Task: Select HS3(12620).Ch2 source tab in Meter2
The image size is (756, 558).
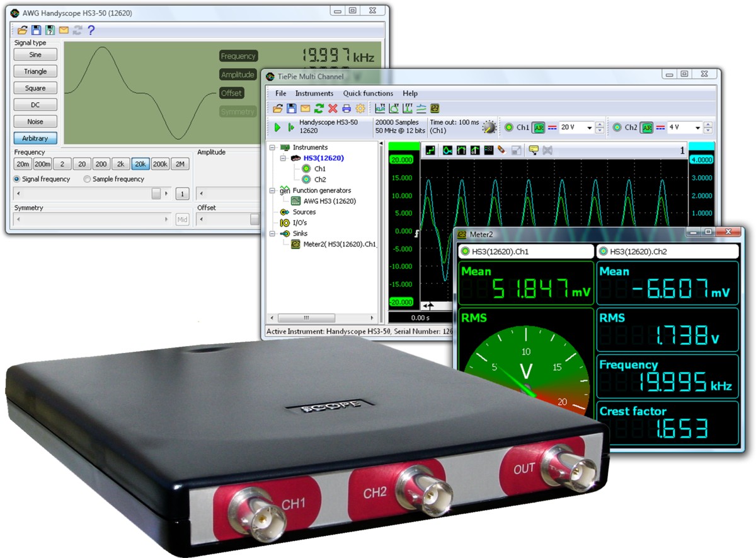Action: click(x=667, y=252)
